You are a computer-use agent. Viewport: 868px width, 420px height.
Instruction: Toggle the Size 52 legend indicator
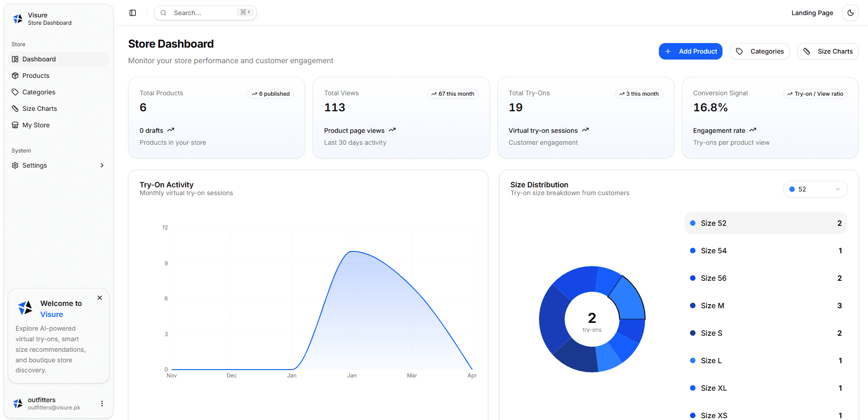click(x=693, y=223)
